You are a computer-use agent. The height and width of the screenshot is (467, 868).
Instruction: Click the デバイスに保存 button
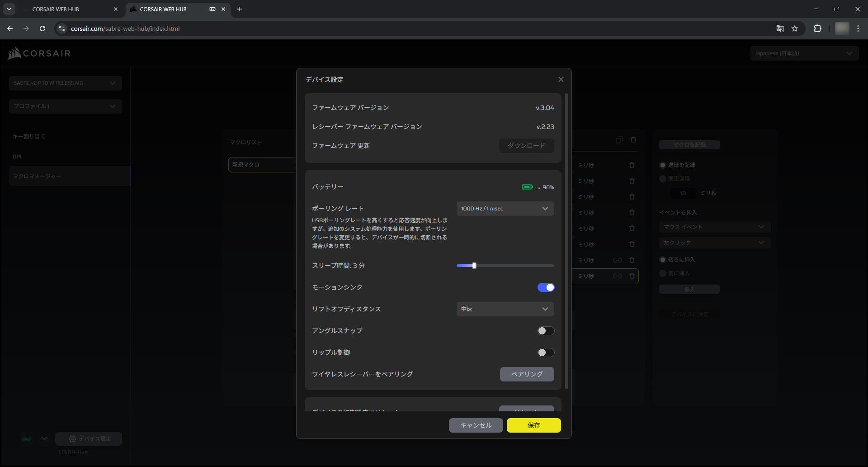(x=689, y=315)
